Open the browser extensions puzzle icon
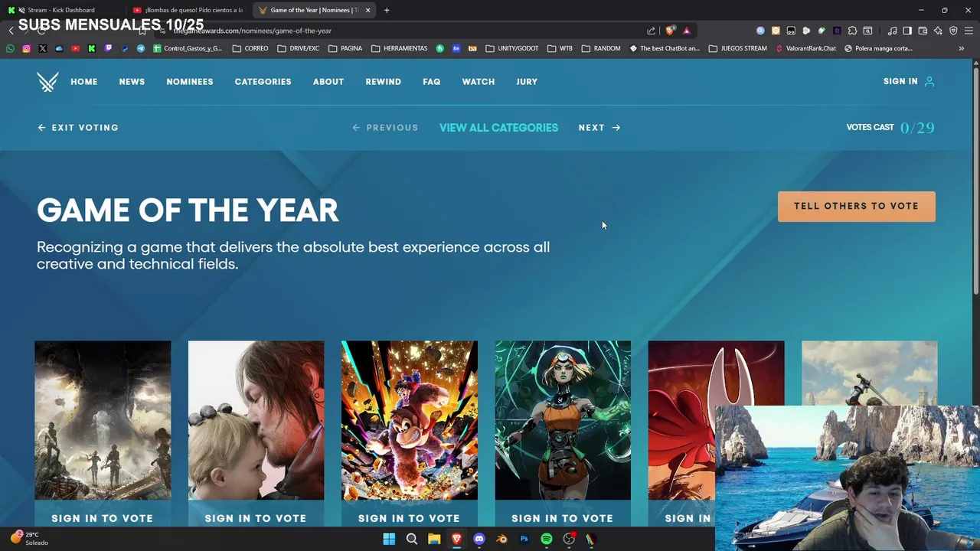 pos(852,31)
